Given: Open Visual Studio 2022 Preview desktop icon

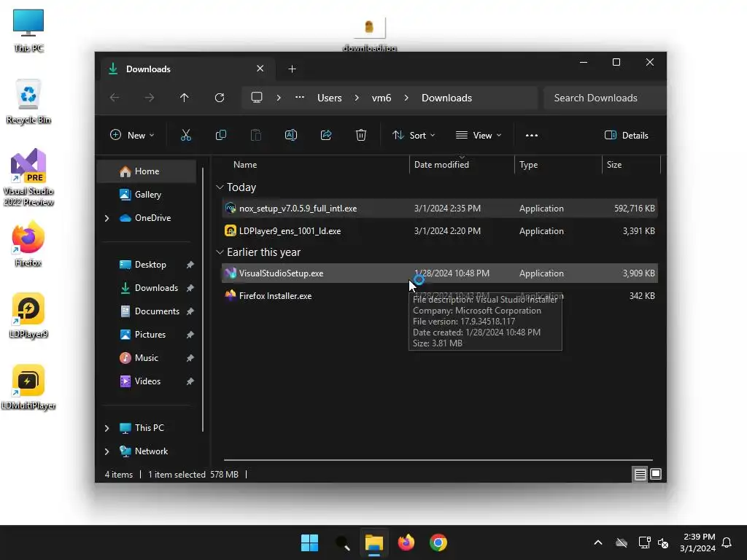Looking at the screenshot, I should point(28,177).
